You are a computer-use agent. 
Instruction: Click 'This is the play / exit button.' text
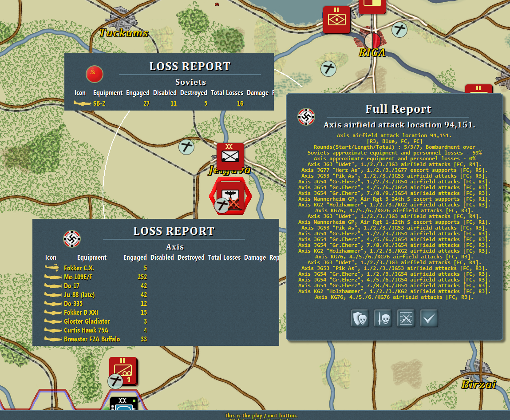pos(261,416)
